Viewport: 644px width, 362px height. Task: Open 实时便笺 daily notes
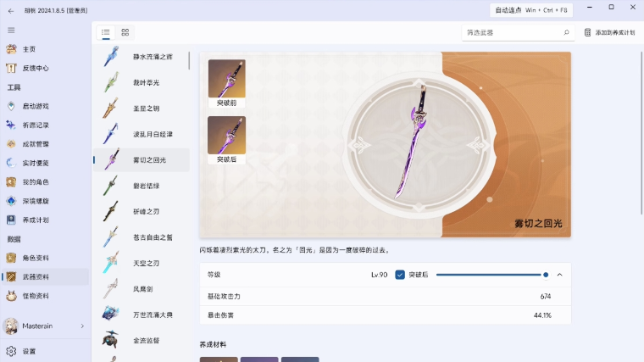[45, 163]
